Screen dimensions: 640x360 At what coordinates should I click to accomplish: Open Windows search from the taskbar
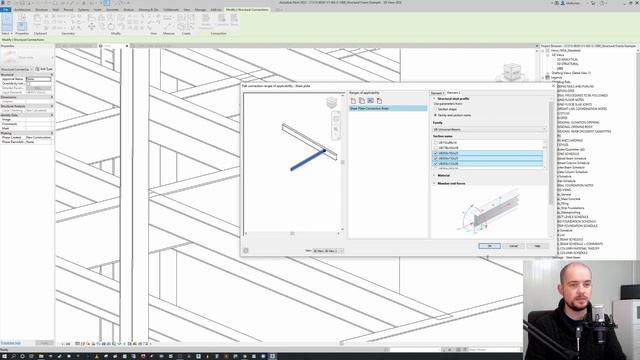[13, 356]
